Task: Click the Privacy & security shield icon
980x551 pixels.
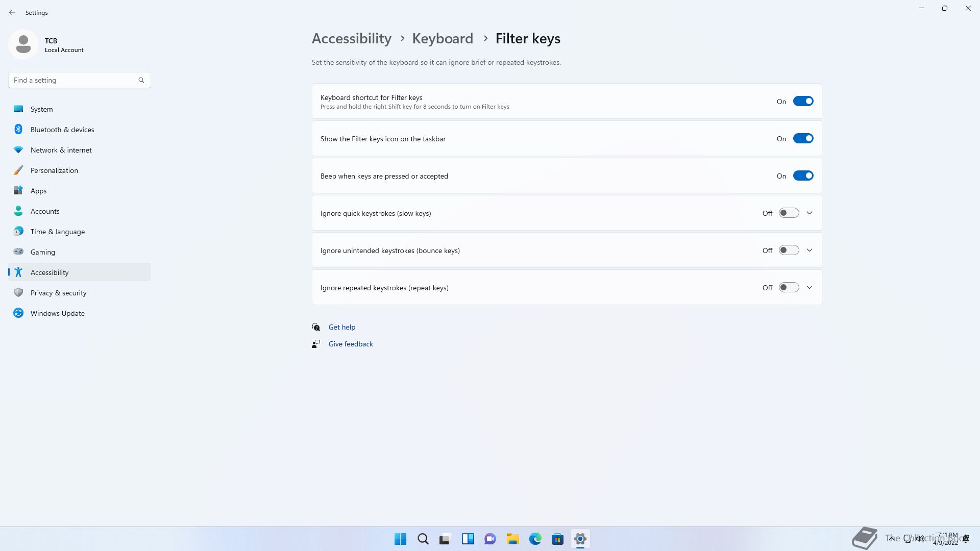Action: click(18, 292)
